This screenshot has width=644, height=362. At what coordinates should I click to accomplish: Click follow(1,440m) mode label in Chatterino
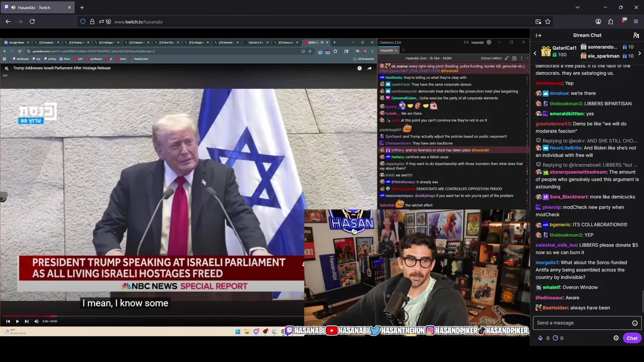[x=491, y=58]
